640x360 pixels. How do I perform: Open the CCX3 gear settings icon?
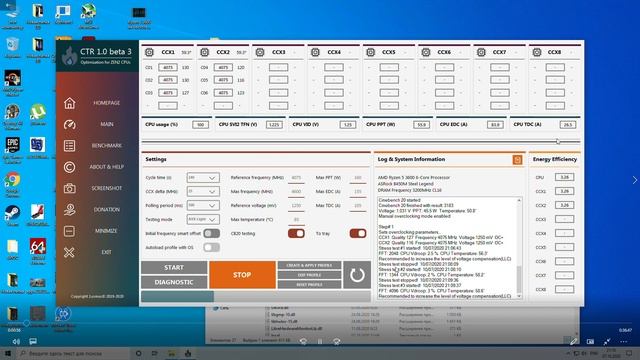(x=260, y=52)
